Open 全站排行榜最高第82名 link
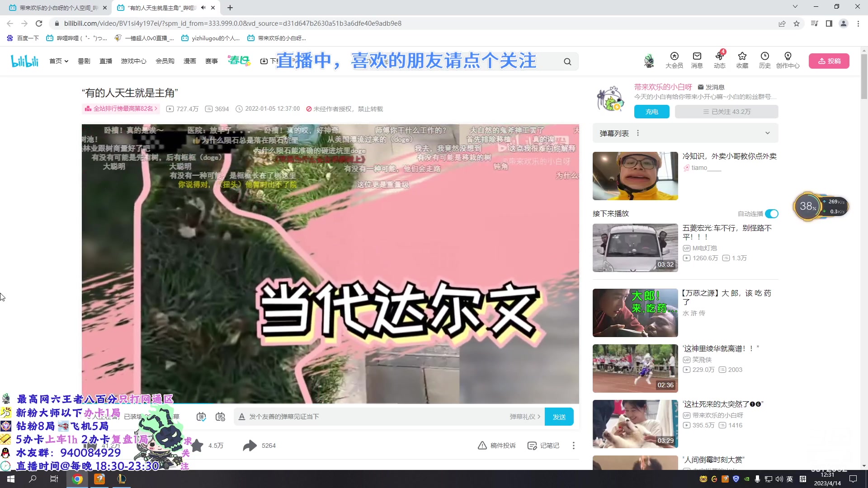This screenshot has width=868, height=488. pos(121,109)
